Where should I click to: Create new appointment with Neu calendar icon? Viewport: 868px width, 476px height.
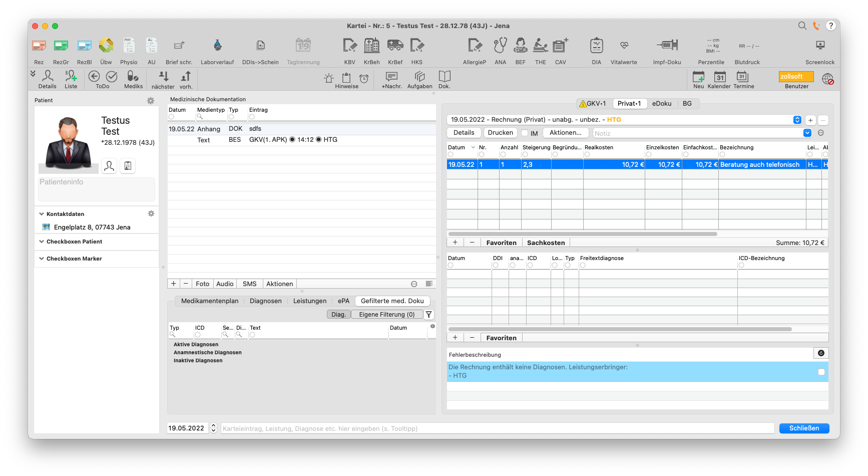tap(699, 77)
